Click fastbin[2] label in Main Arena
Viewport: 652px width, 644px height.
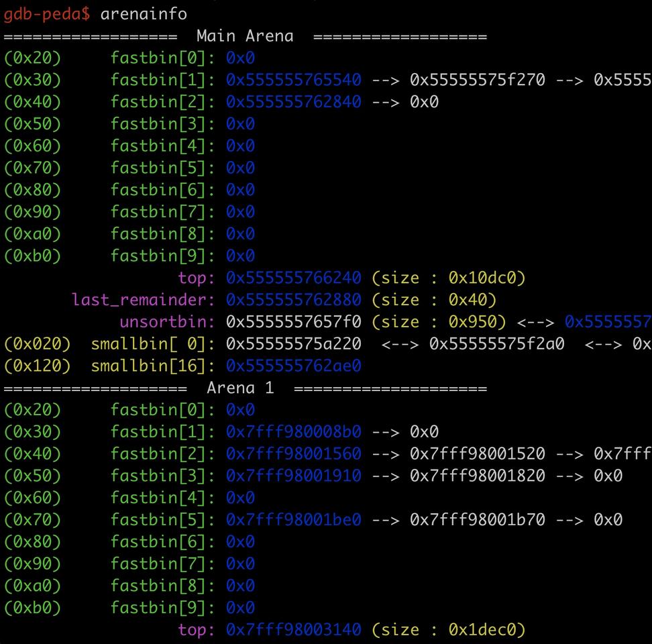coord(163,102)
